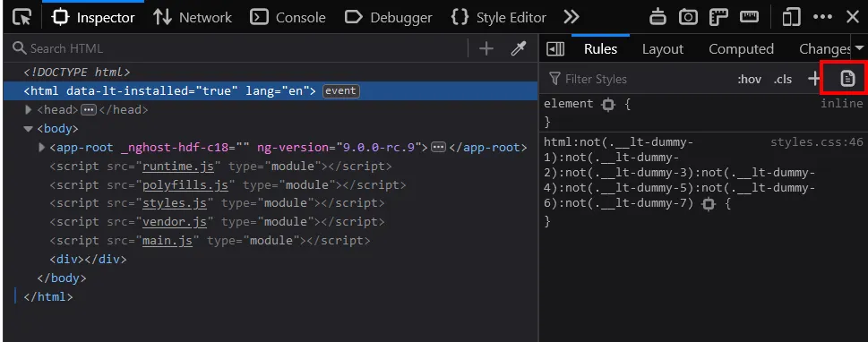Highlight elements matching the html:not selector

click(708, 204)
